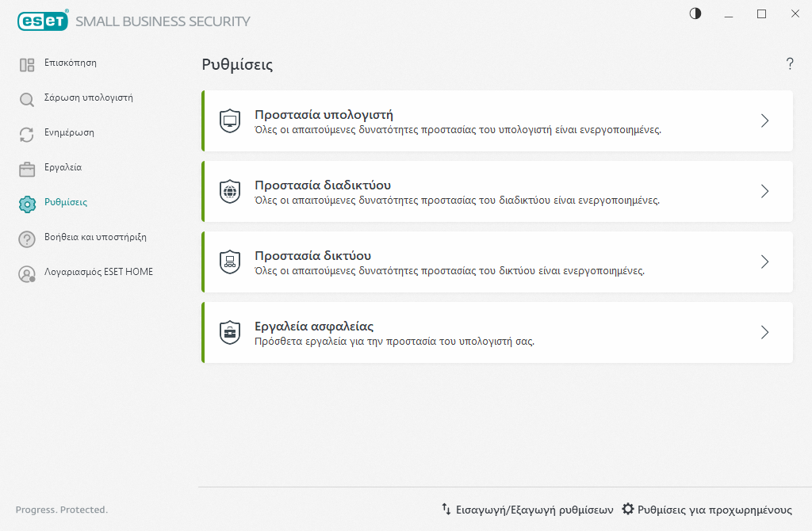Click the help question mark beside Ρυθμίσεις heading
The width and height of the screenshot is (812, 531).
tap(790, 64)
